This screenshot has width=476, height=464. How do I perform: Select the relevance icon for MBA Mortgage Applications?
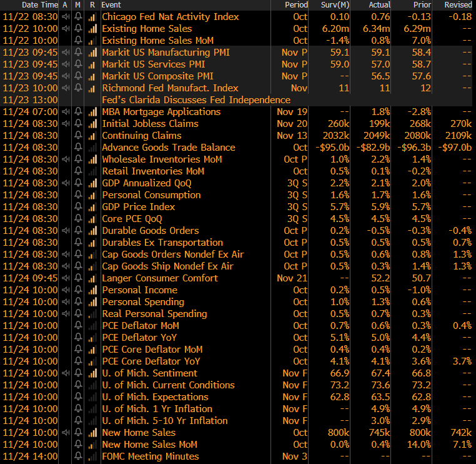point(92,112)
